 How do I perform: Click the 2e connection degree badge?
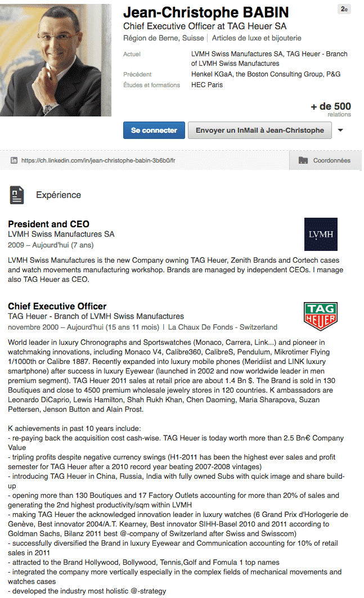point(344,10)
